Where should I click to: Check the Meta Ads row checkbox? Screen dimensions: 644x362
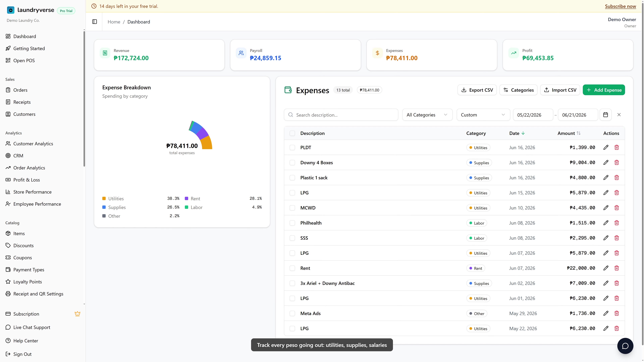pos(292,313)
